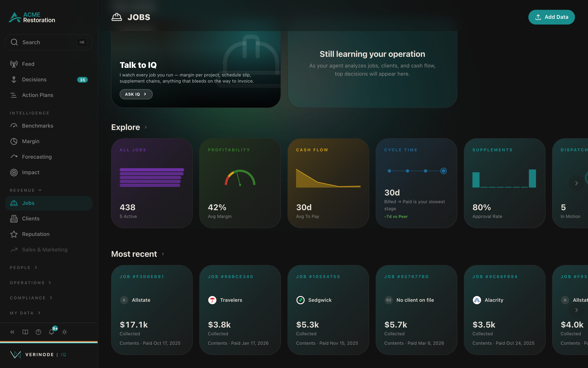588x368 pixels.
Task: Open Explore section chevron
Action: [x=146, y=127]
